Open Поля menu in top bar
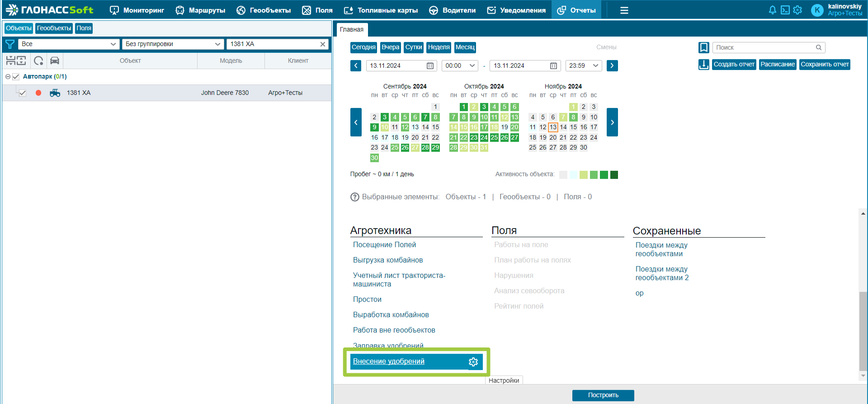 click(x=317, y=10)
